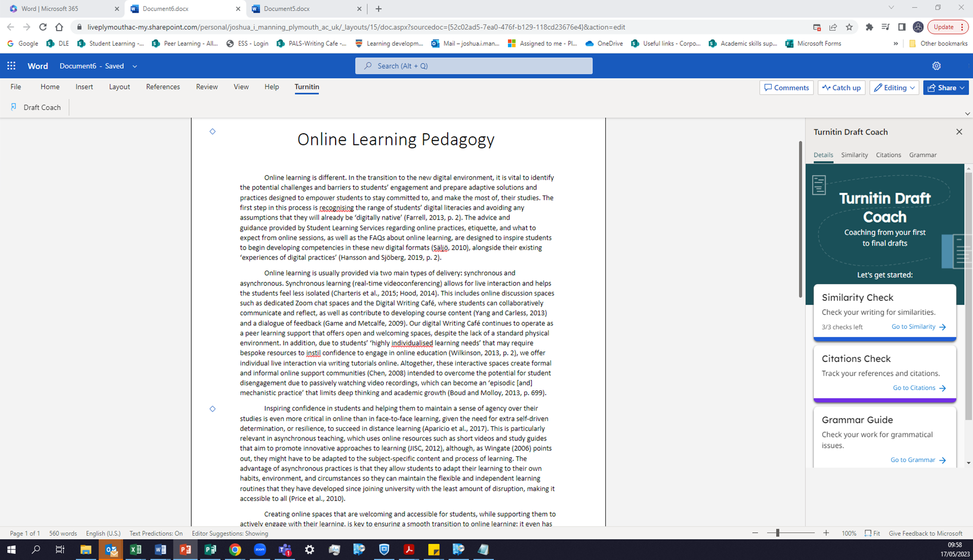Open Zoom from the taskbar

click(260, 550)
